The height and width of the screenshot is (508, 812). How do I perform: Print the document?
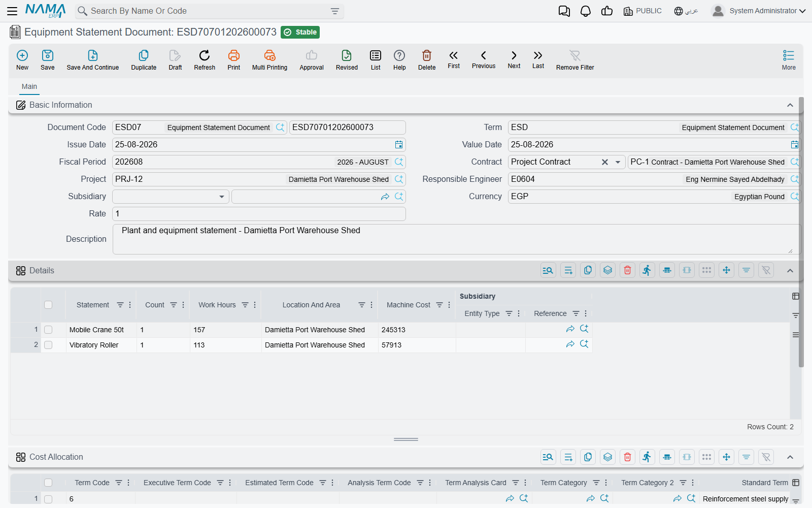click(234, 60)
